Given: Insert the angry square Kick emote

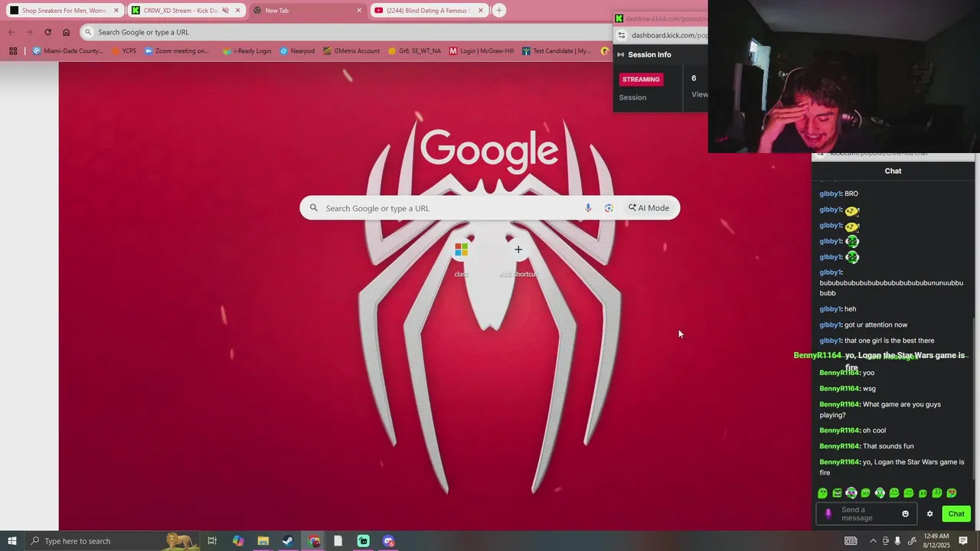Looking at the screenshot, I should 837,494.
